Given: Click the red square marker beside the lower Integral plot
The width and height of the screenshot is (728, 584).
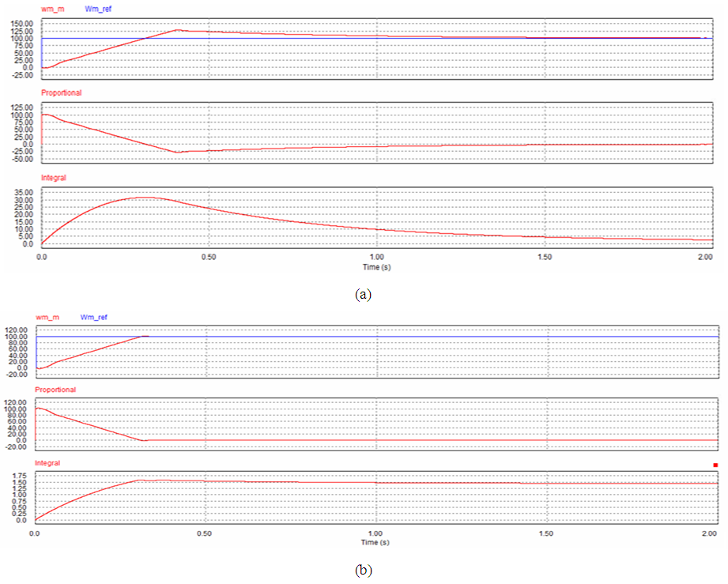Looking at the screenshot, I should pos(715,465).
